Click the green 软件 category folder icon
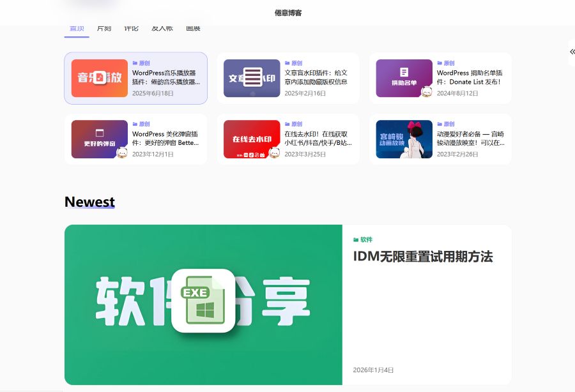This screenshot has width=575, height=392. (x=356, y=240)
